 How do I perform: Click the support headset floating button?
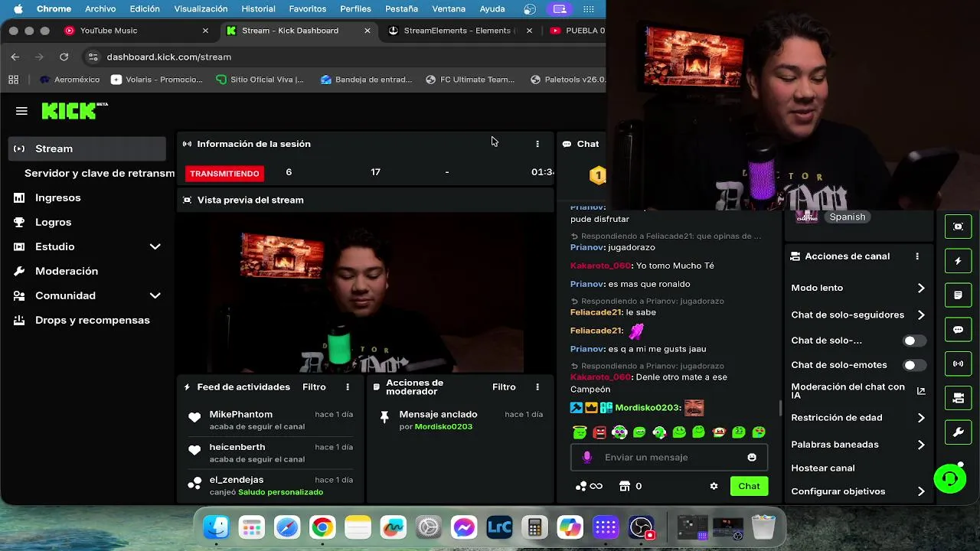point(950,479)
